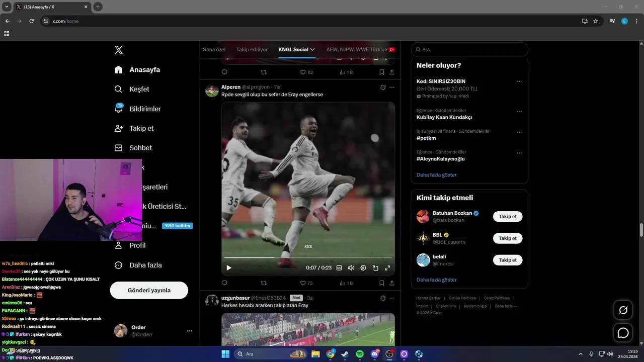This screenshot has width=644, height=362.
Task: Open more options on uzgunbasur's post
Action: (392, 298)
